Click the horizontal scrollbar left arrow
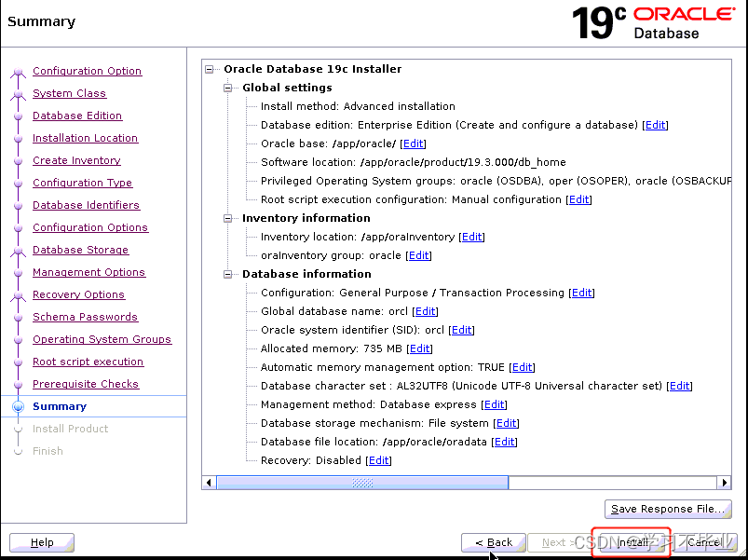Image resolution: width=748 pixels, height=560 pixels. click(x=209, y=483)
